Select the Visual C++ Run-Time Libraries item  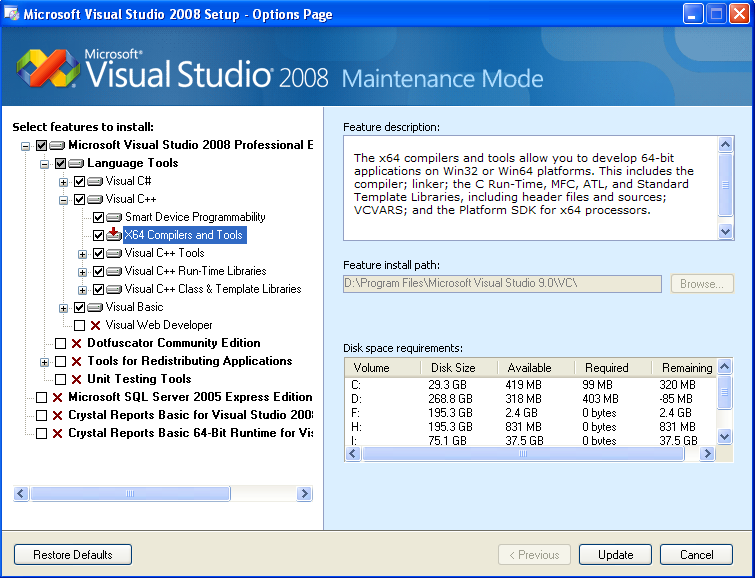coord(195,271)
